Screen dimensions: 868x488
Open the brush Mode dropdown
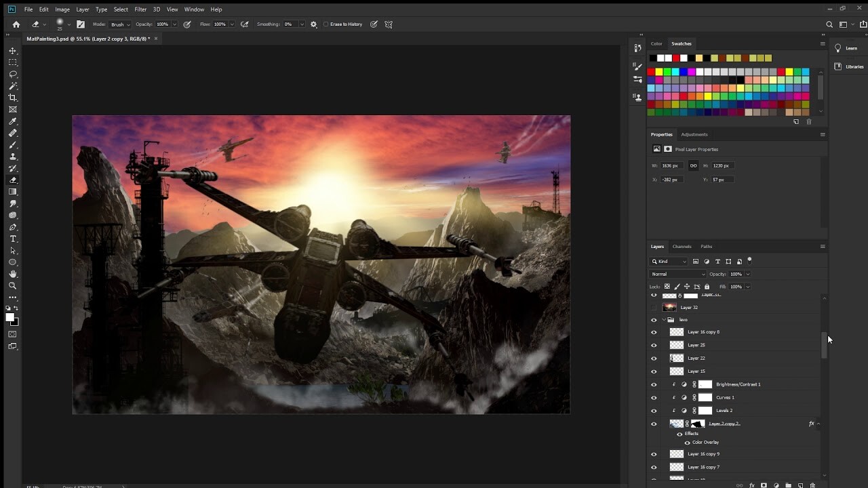coord(119,24)
